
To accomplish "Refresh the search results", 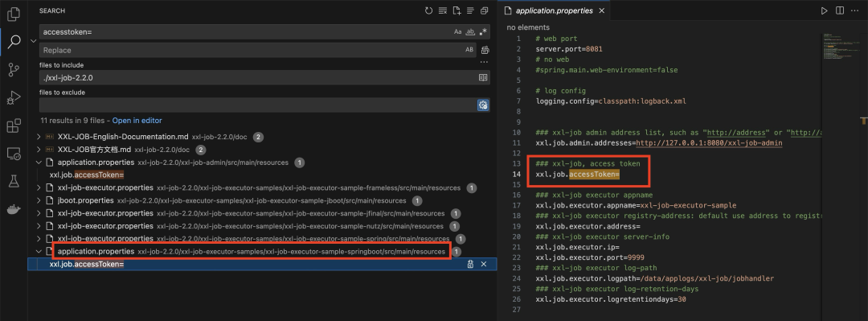I will (428, 10).
